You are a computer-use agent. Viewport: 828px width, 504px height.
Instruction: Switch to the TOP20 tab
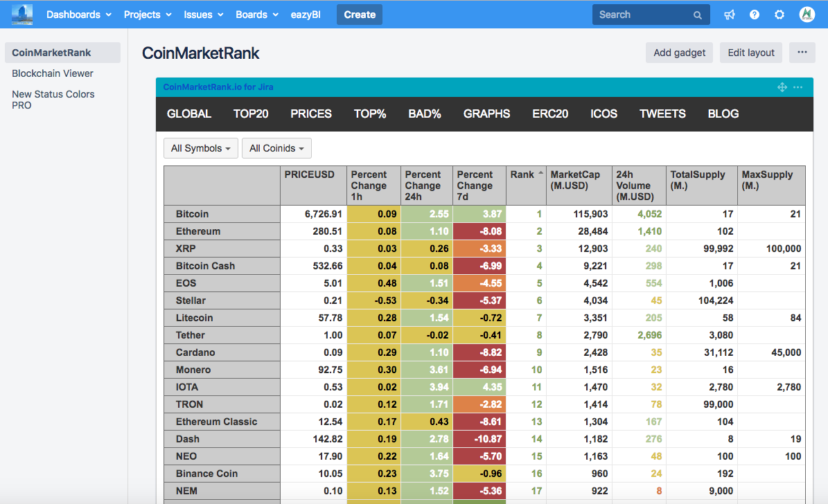tap(251, 114)
